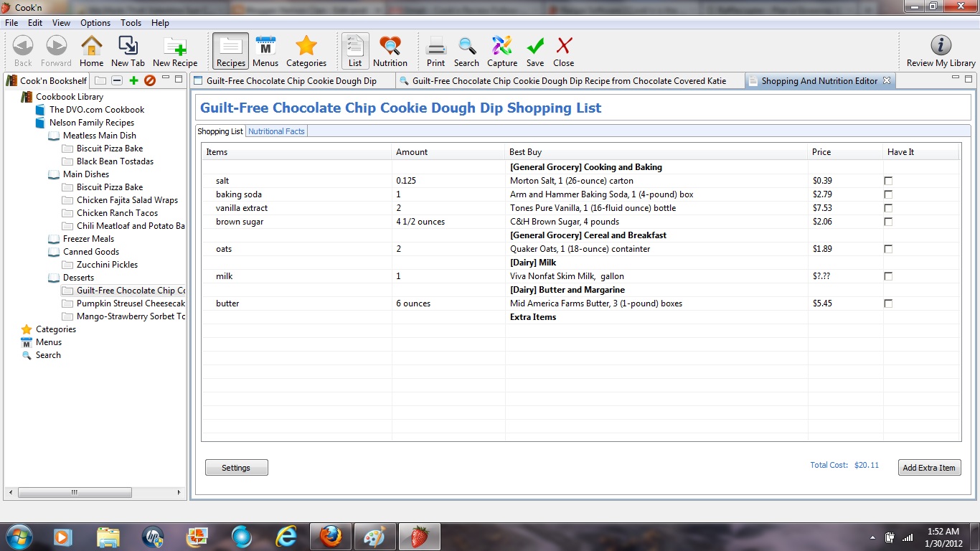Viewport: 980px width, 551px height.
Task: Click the Best Buy column header
Action: [656, 152]
